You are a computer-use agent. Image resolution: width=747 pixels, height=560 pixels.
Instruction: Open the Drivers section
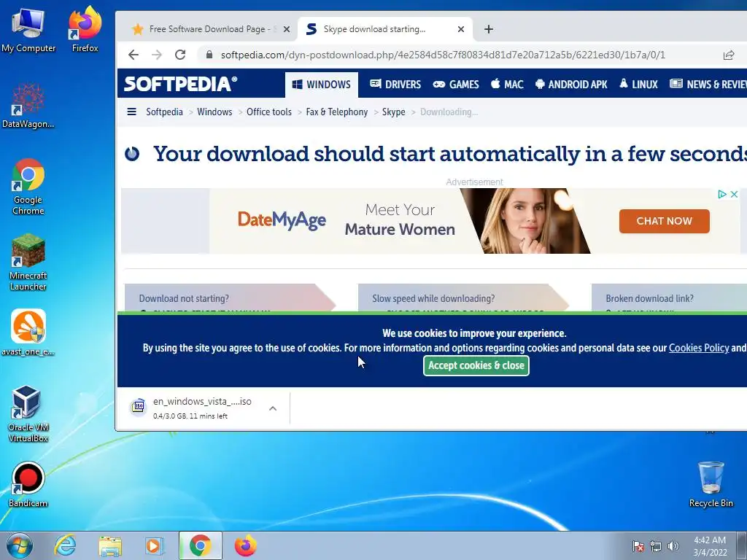tap(395, 85)
